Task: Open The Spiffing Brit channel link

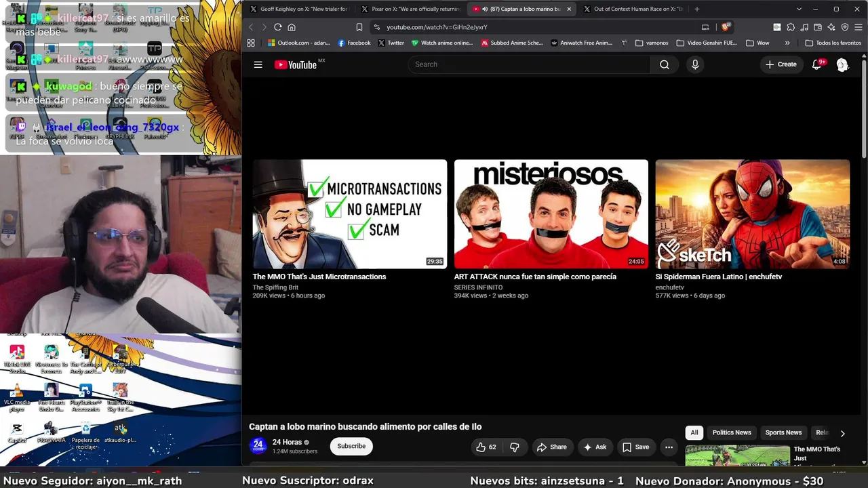Action: point(275,287)
